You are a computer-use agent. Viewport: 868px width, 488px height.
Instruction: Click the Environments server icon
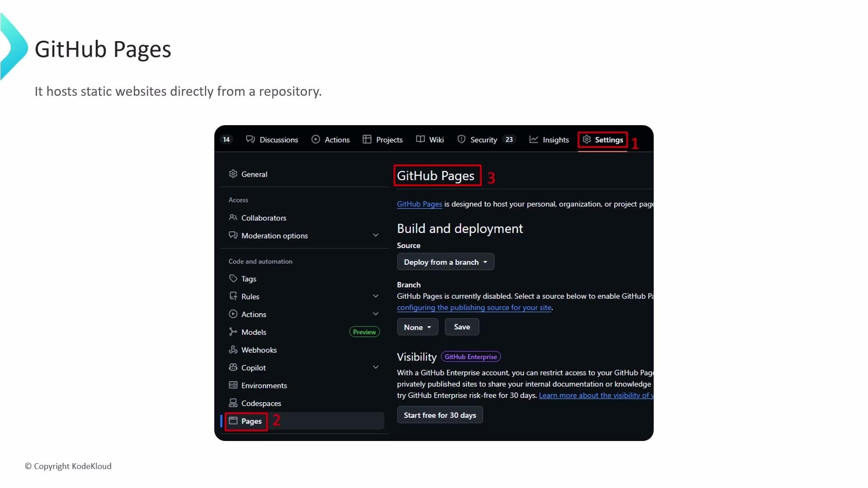point(233,385)
